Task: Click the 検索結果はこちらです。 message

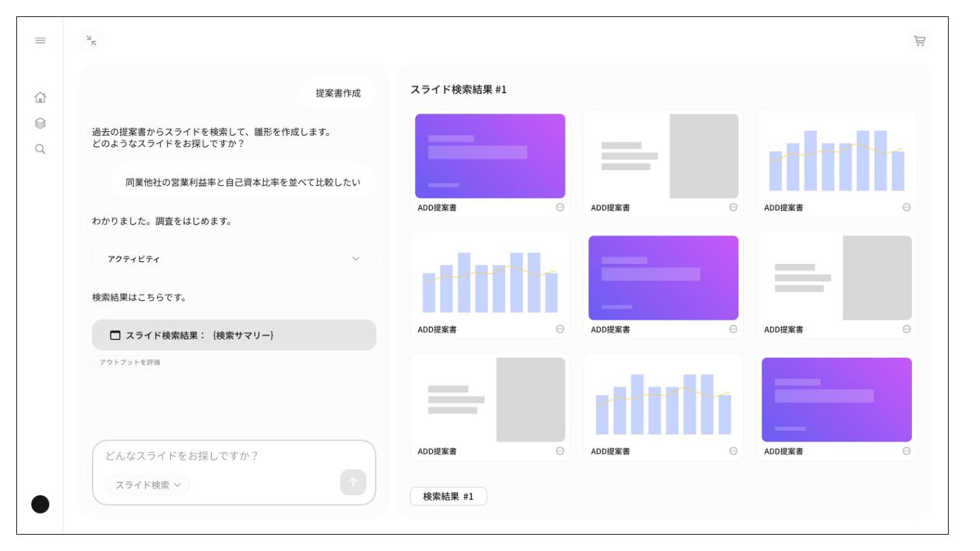Action: click(x=140, y=297)
